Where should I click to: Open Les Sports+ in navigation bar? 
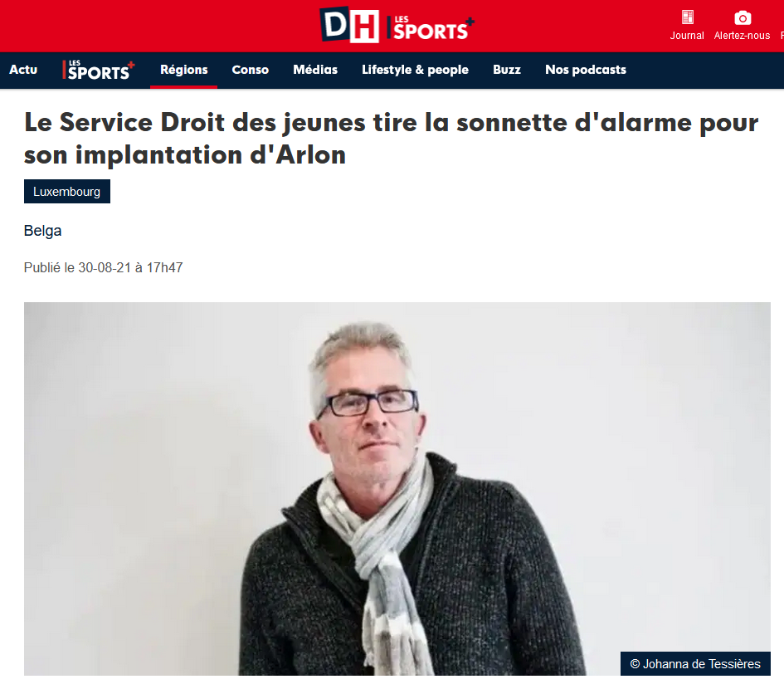(x=99, y=70)
